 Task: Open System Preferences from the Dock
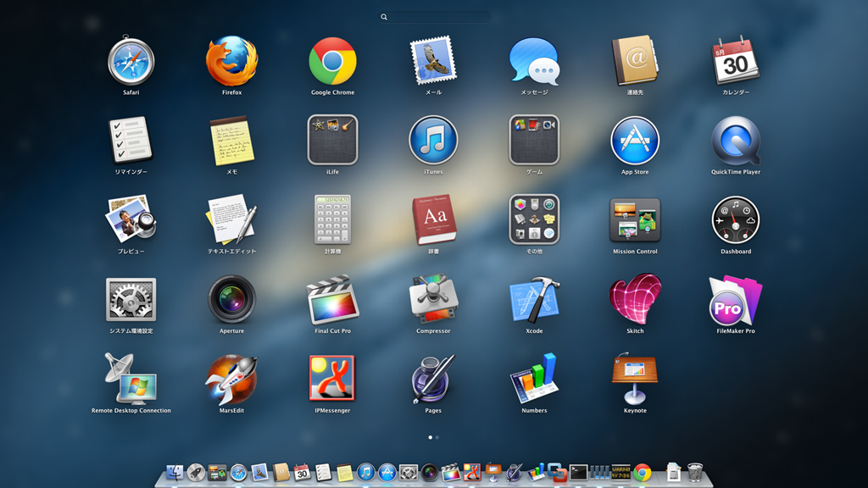coord(409,473)
